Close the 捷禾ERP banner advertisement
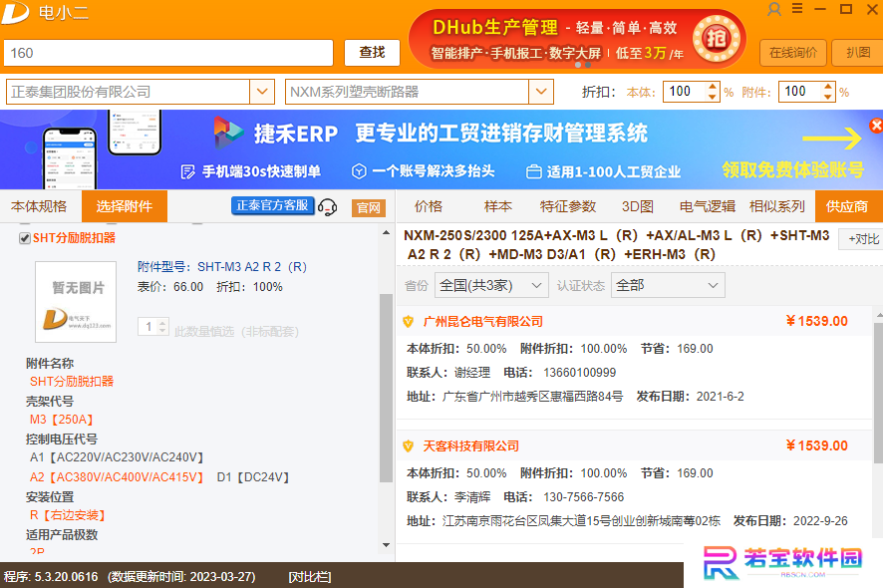 pos(876,126)
